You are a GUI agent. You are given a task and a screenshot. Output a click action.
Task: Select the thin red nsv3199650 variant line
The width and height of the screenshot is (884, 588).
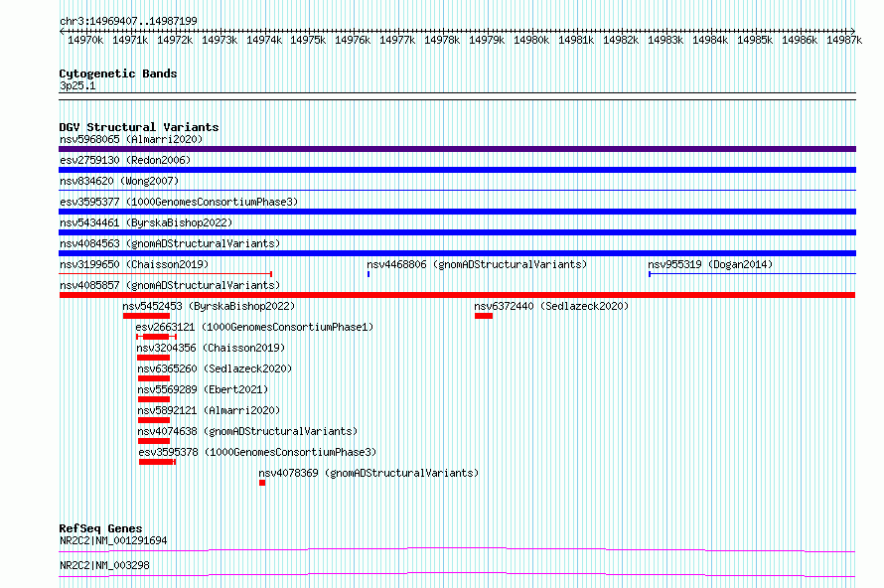166,274
